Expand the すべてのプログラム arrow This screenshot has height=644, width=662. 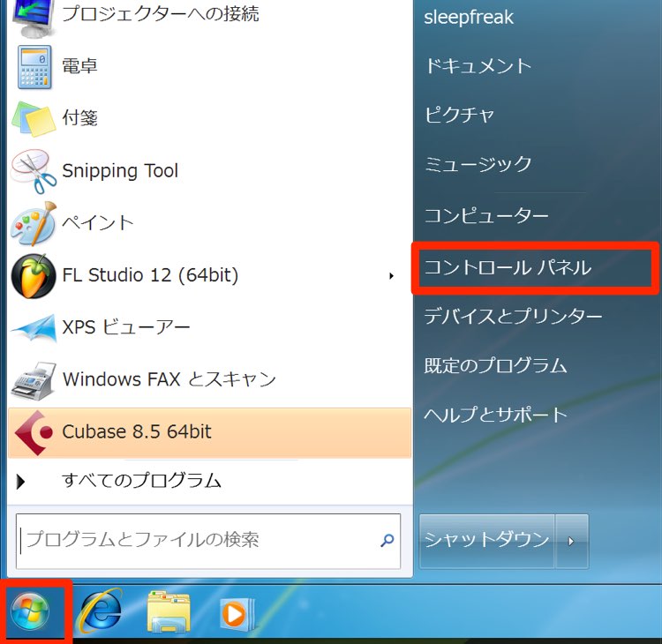click(20, 482)
